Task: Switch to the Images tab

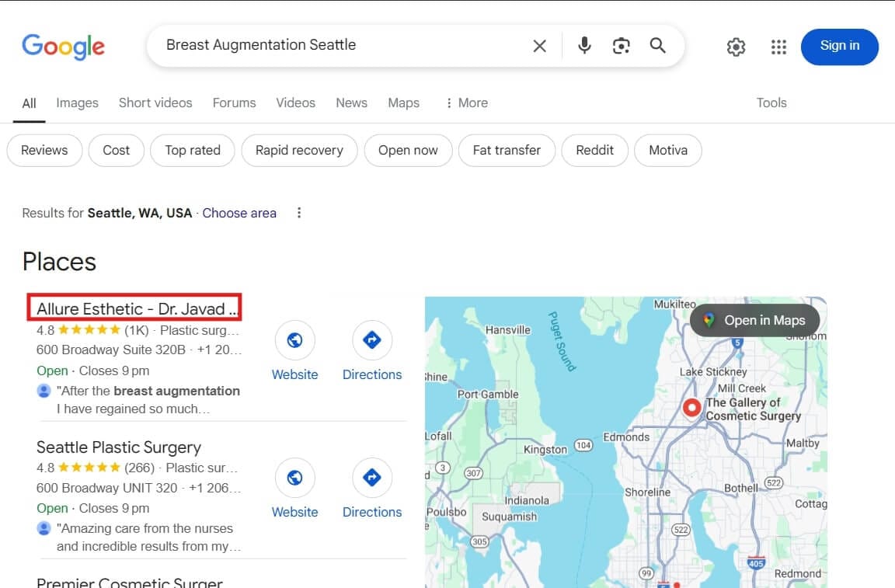Action: pos(77,103)
